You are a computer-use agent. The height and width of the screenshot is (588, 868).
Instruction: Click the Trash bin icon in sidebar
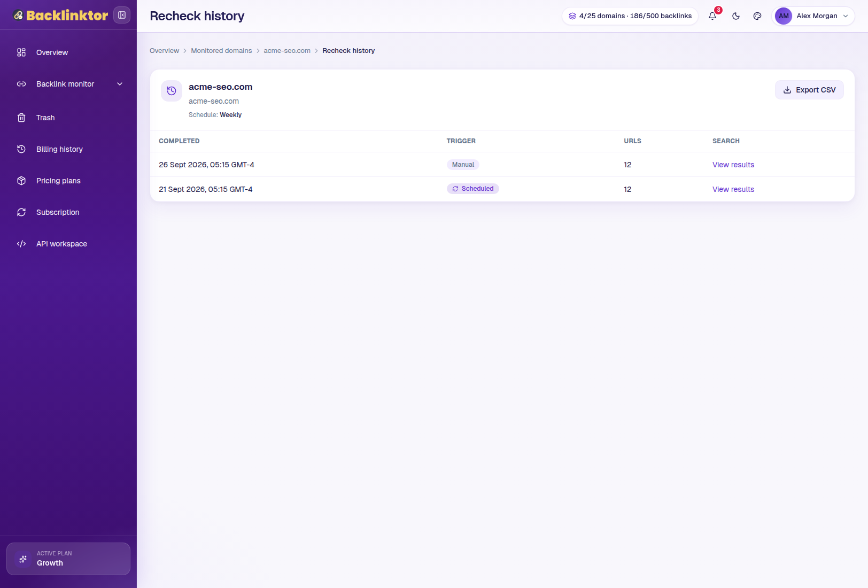point(21,118)
